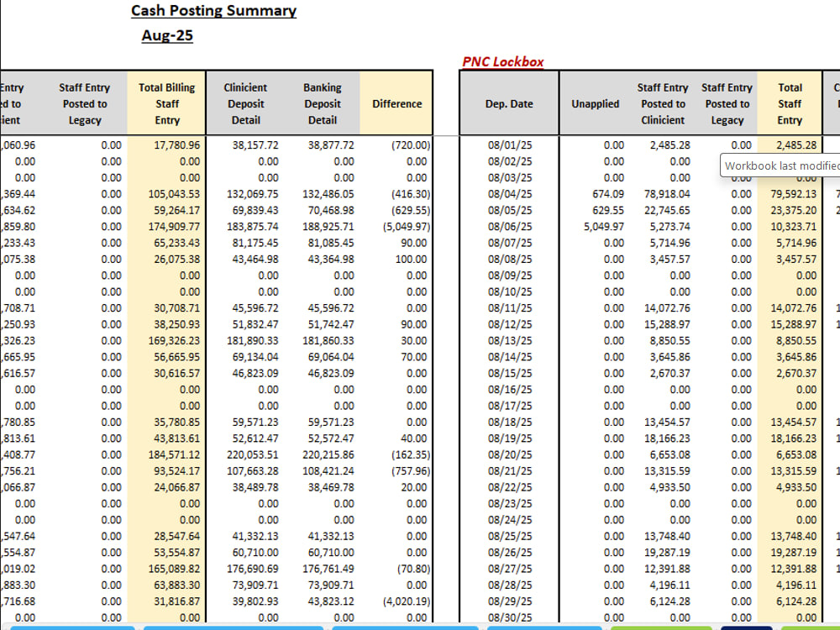Select the Cash Posting Summary title

click(213, 11)
